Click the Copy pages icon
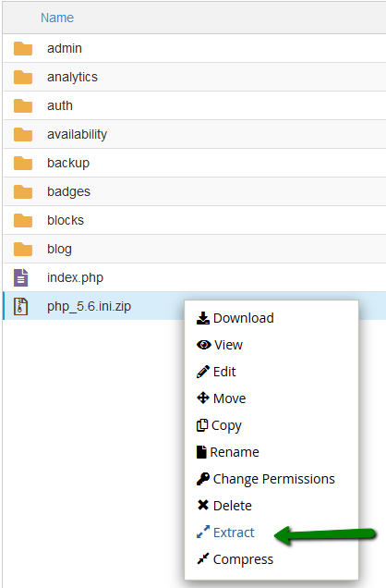Screen dimensions: 386x588 pyautogui.click(x=202, y=425)
